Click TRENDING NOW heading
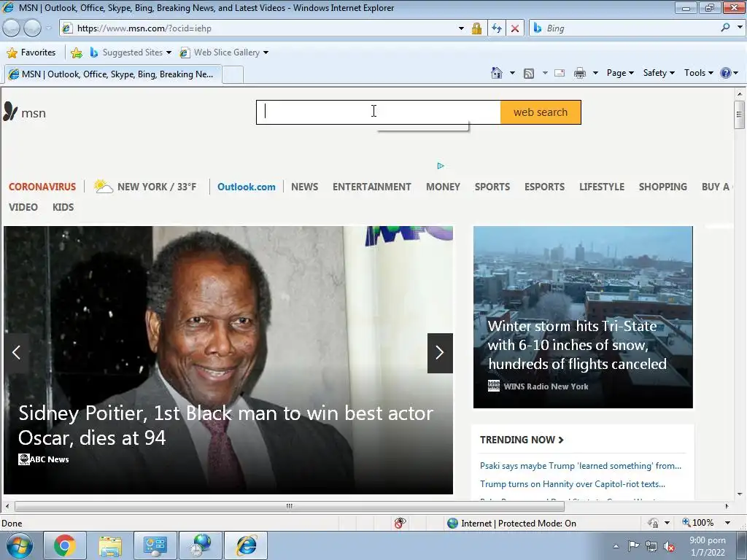Screen dimensions: 747x560 click(x=522, y=440)
